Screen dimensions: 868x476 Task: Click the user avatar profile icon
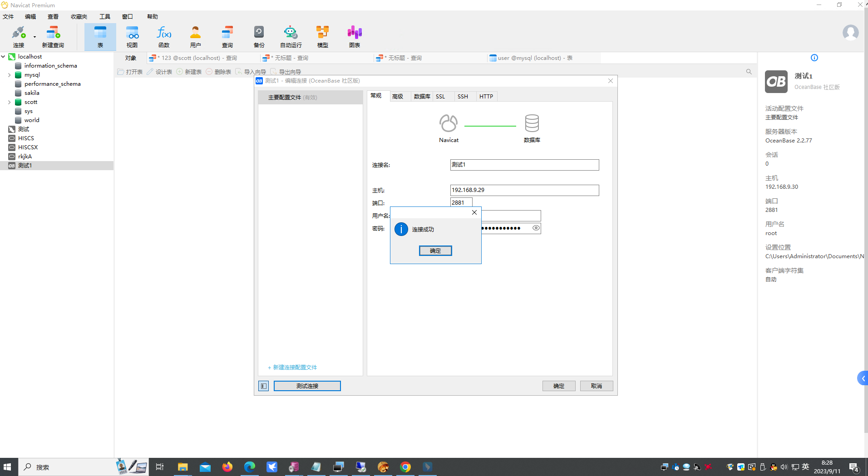850,33
